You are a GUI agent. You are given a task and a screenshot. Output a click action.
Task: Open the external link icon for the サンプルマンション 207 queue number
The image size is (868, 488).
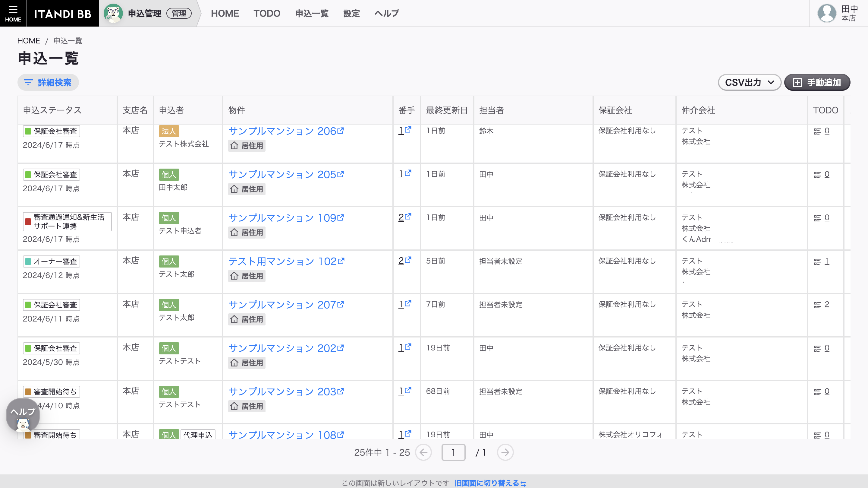point(408,303)
